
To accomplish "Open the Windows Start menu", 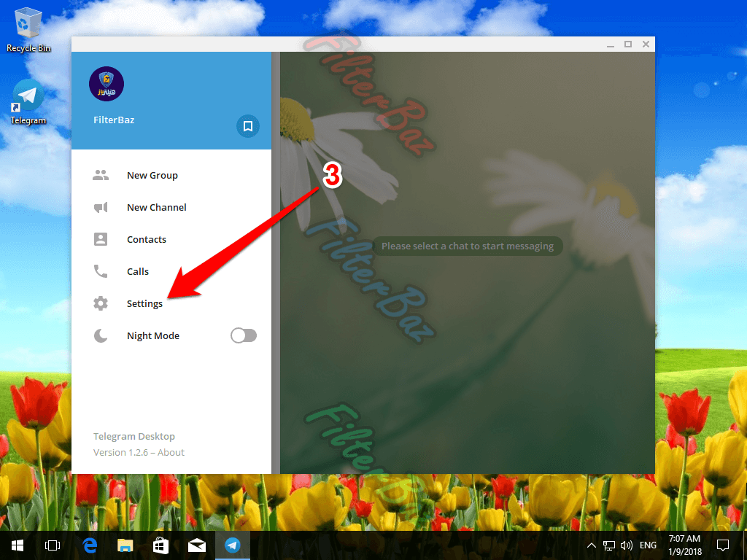I will click(x=17, y=545).
